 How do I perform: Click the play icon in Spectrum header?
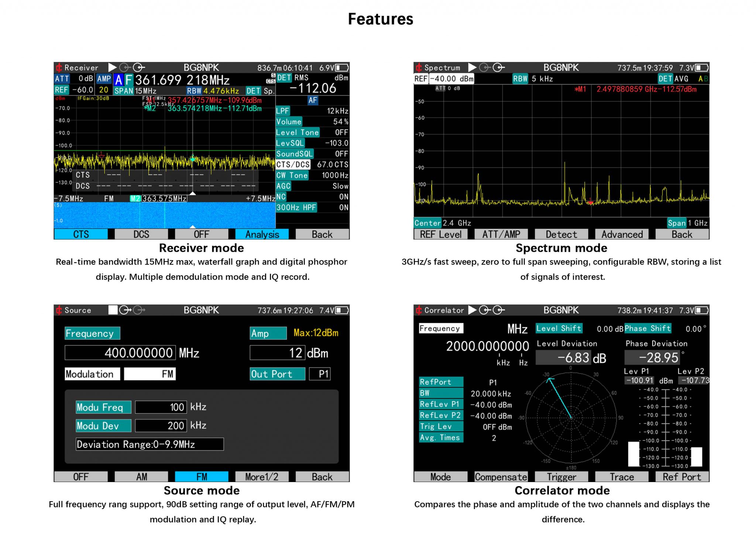472,67
